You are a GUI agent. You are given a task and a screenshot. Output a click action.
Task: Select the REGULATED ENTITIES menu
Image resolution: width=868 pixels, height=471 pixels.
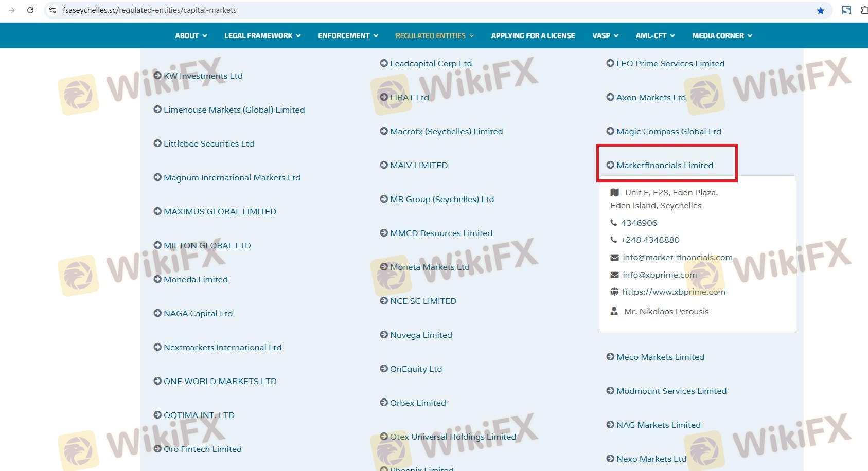click(434, 35)
